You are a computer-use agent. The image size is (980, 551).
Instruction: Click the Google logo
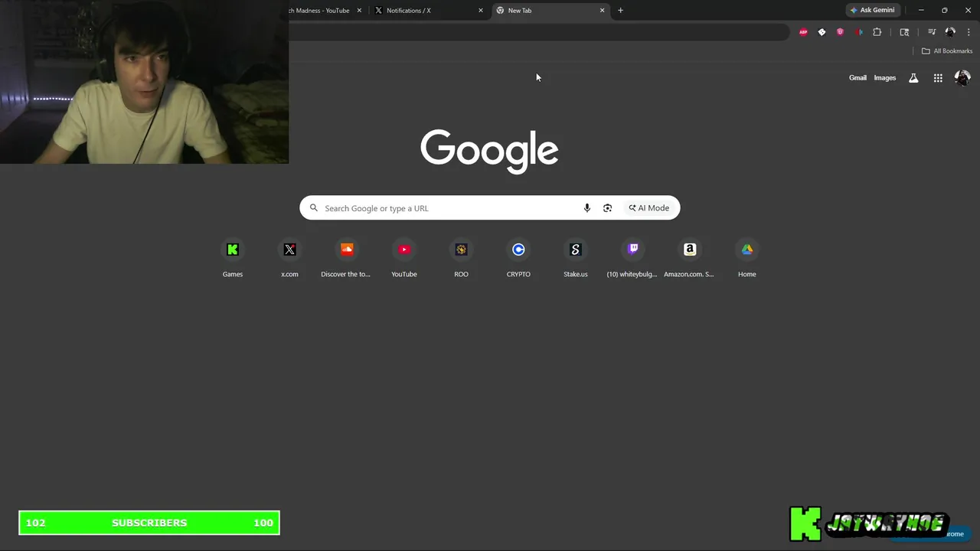click(489, 151)
